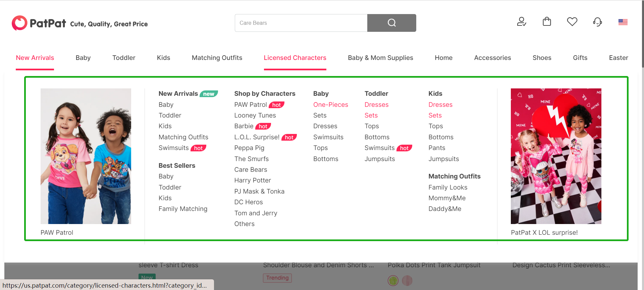Select Jumpsuits under Kids column
644x290 pixels.
[443, 159]
